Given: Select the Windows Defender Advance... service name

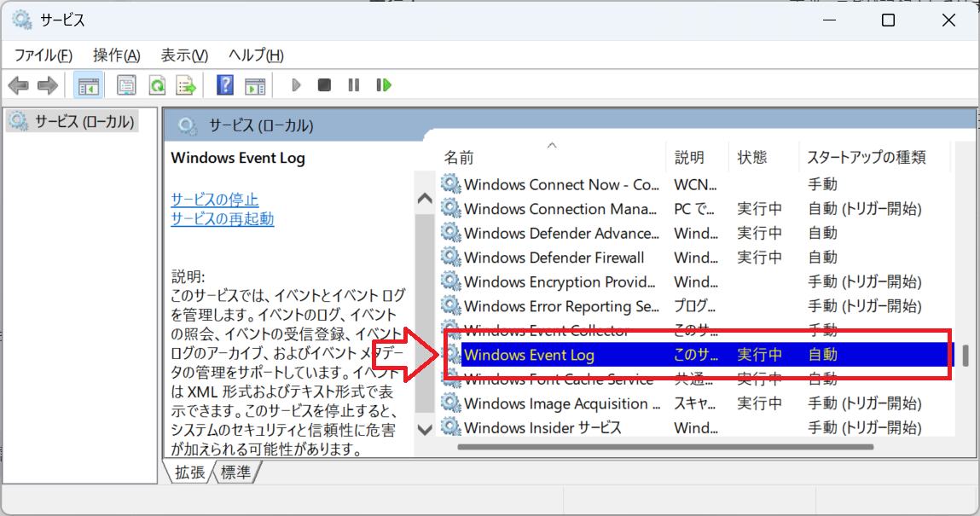Looking at the screenshot, I should point(561,233).
